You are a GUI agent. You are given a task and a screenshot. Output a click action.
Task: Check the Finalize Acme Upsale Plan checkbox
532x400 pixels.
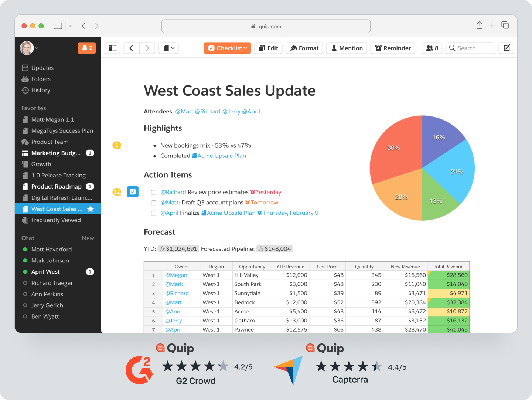click(154, 213)
